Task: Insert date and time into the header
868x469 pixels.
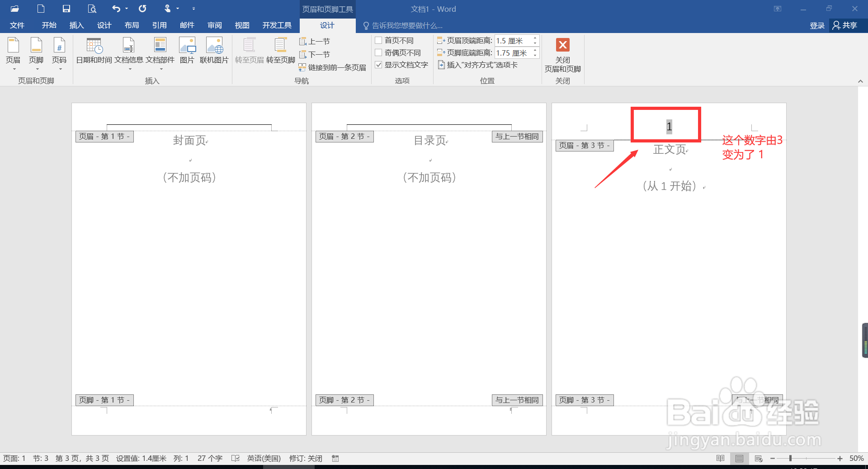Action: 94,51
